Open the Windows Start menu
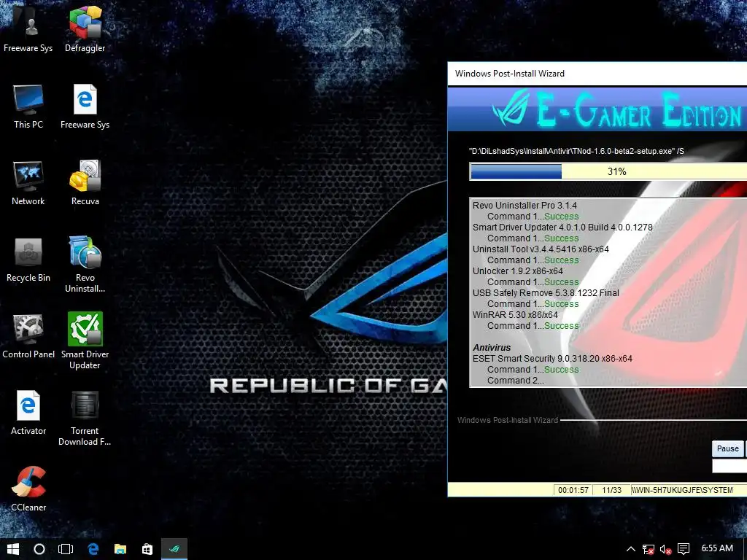 click(x=13, y=549)
